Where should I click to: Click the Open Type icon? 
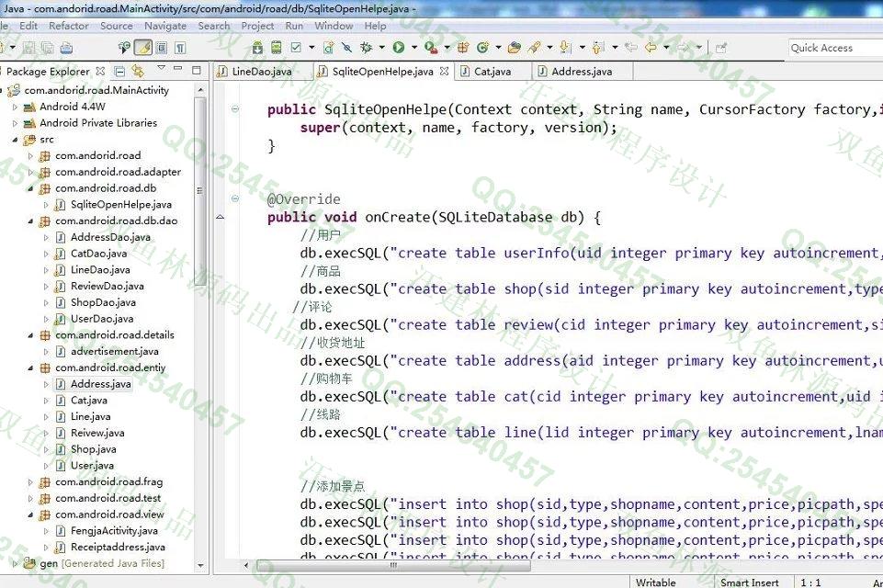click(515, 48)
